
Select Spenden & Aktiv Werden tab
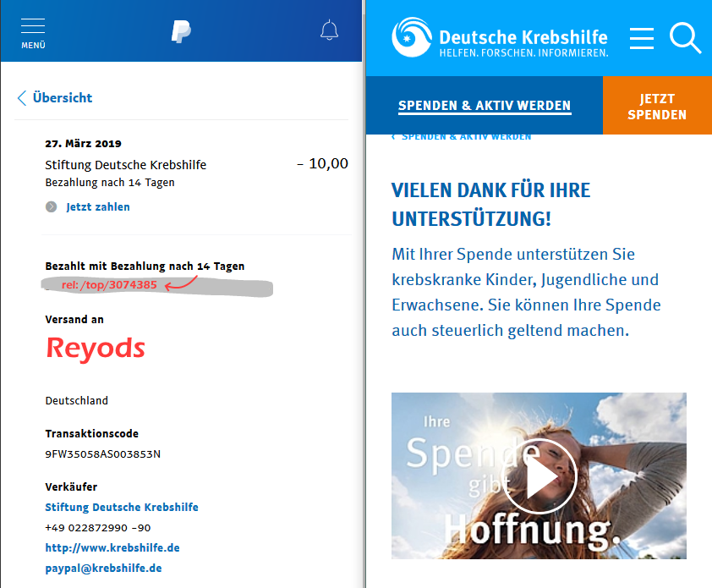pos(485,106)
